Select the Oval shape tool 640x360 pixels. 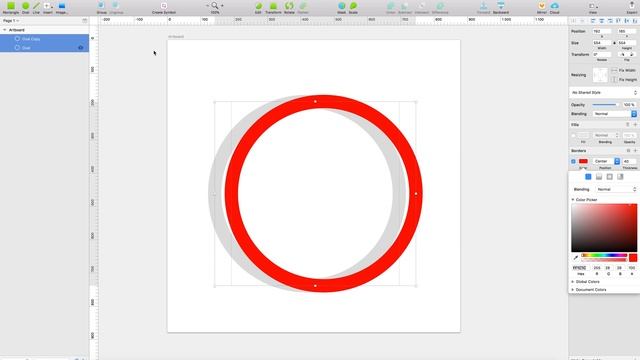[26, 6]
